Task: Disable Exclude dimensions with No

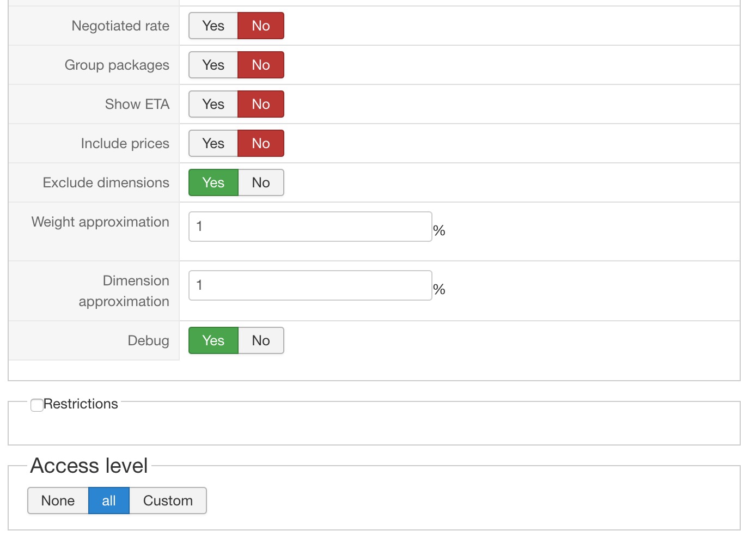Action: (261, 183)
